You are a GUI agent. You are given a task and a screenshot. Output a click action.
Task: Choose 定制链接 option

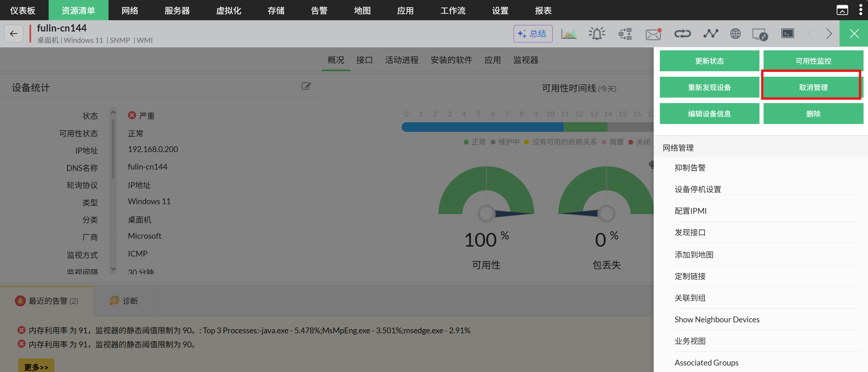coord(767,276)
